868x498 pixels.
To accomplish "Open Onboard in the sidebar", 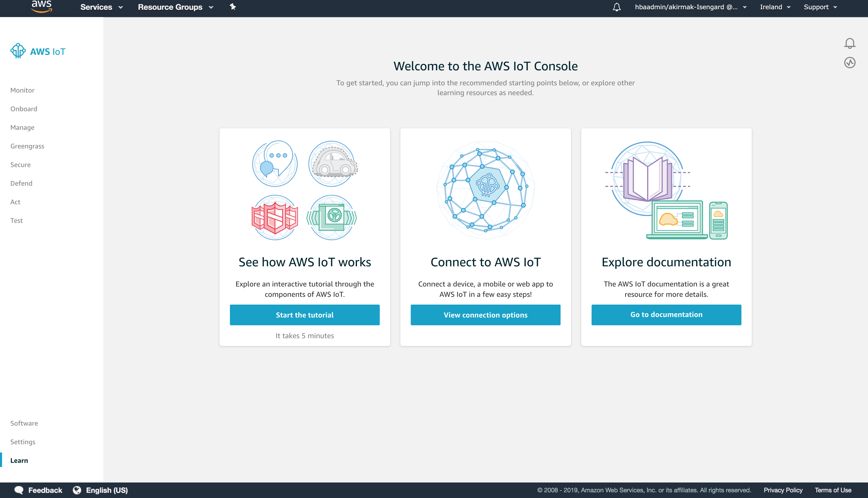I will point(24,109).
